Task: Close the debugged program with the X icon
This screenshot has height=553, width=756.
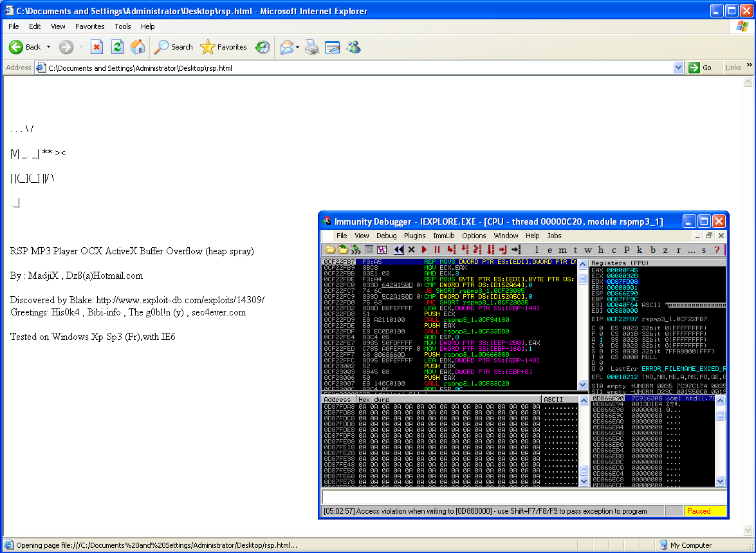Action: 411,250
